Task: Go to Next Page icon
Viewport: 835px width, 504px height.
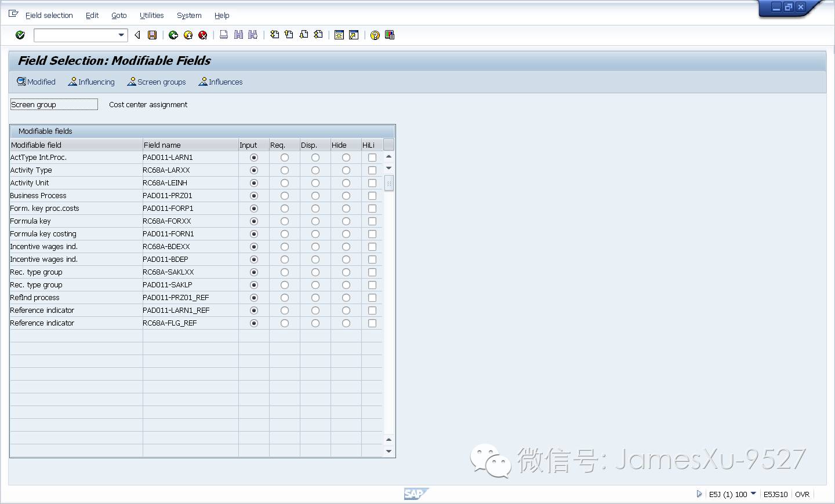Action: (304, 35)
